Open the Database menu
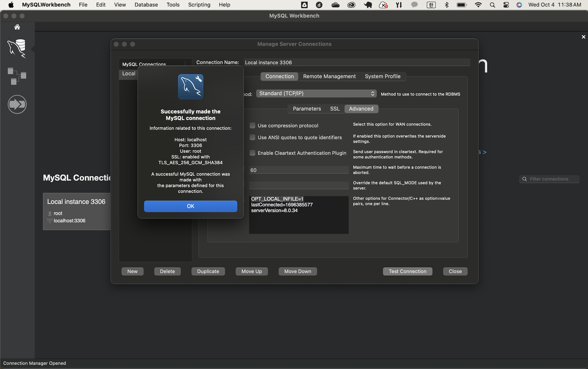Screen dimensions: 588x369 coord(146,5)
